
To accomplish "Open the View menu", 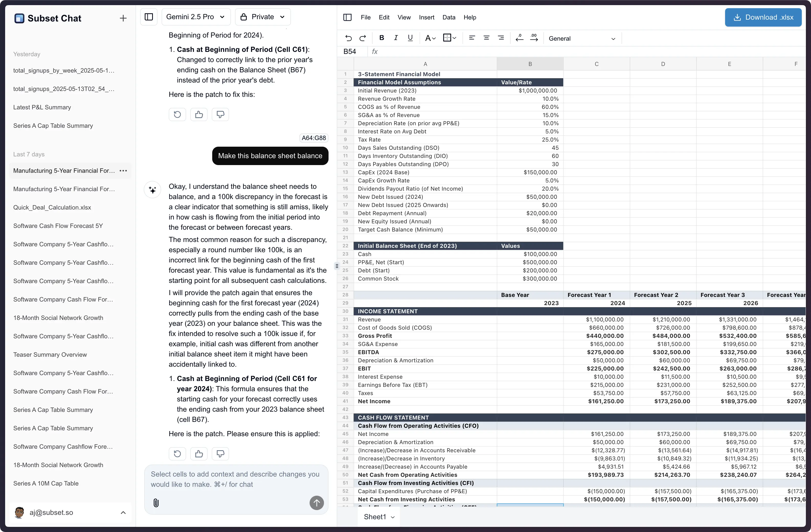I will (x=404, y=17).
